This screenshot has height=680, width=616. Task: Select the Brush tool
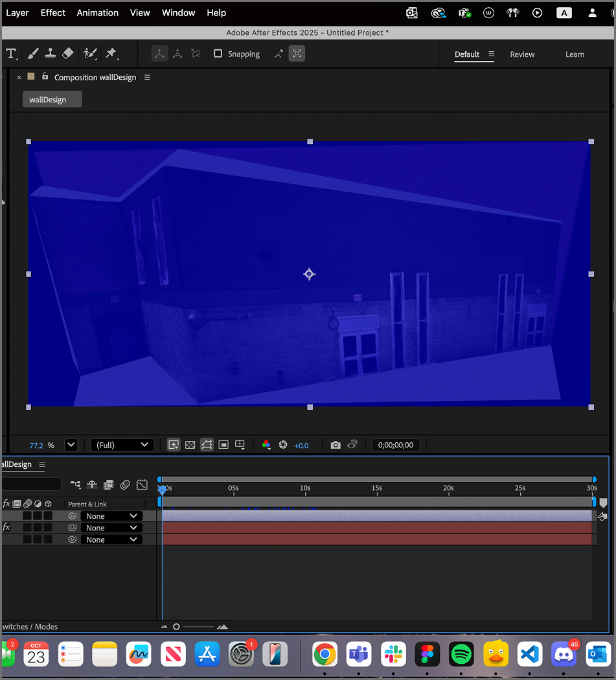pyautogui.click(x=33, y=54)
